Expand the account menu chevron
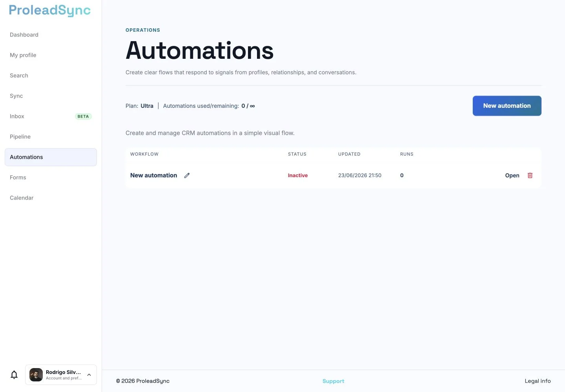Viewport: 565px width, 392px height. (89, 375)
